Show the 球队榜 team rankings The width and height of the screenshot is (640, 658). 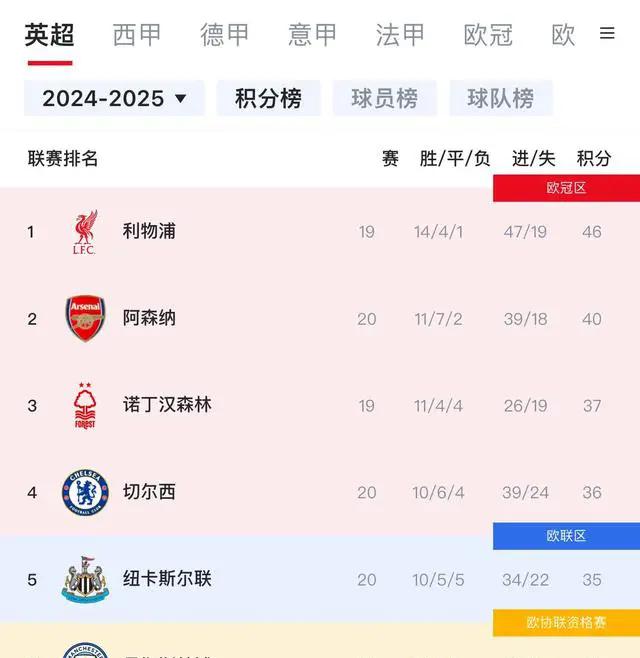(501, 98)
